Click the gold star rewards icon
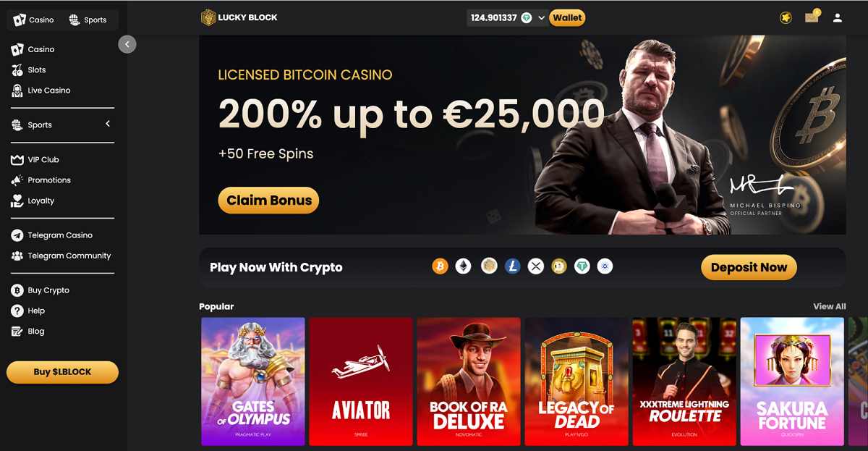This screenshot has width=868, height=451. 786,18
